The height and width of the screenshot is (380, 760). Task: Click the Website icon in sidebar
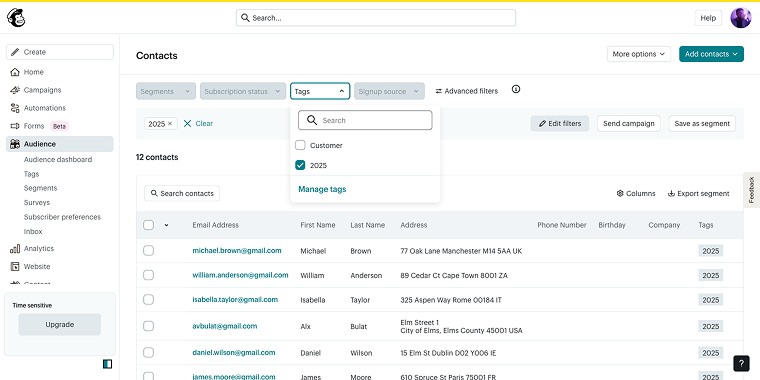[x=15, y=267]
